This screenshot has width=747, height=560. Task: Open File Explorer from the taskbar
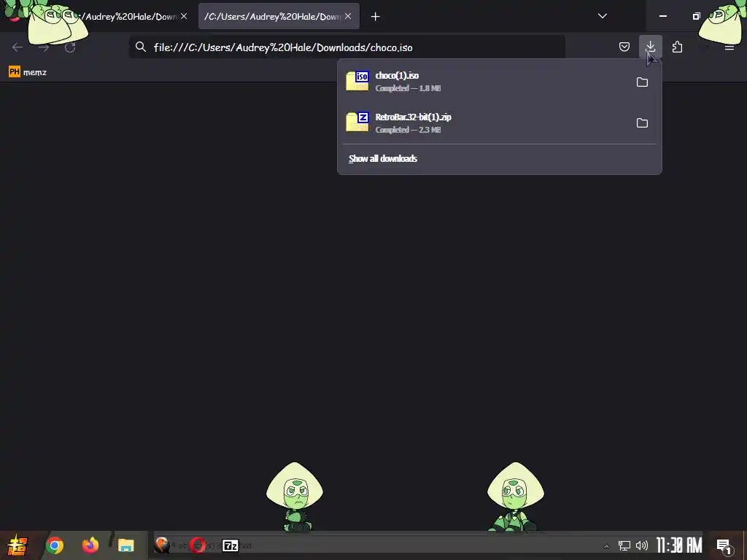click(x=125, y=545)
